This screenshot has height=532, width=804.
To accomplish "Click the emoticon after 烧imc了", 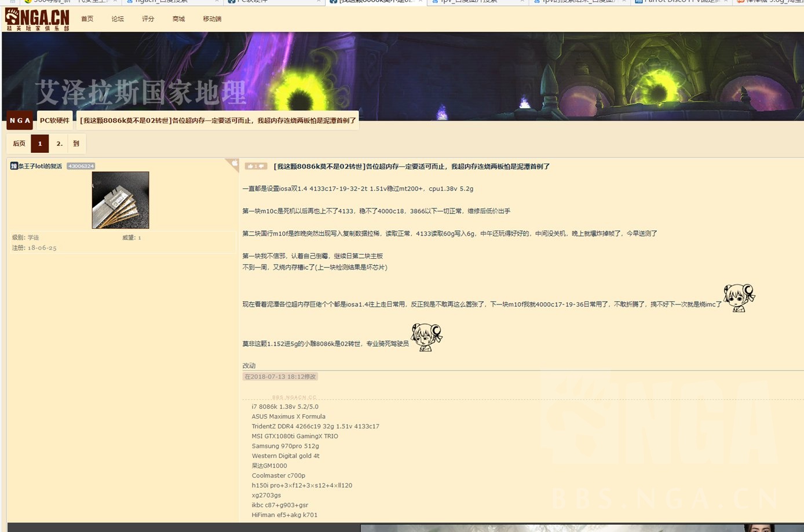I will (x=739, y=298).
